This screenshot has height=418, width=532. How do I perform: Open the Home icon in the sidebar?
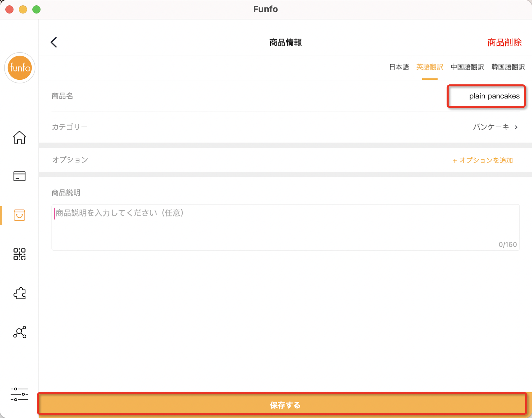click(x=19, y=137)
